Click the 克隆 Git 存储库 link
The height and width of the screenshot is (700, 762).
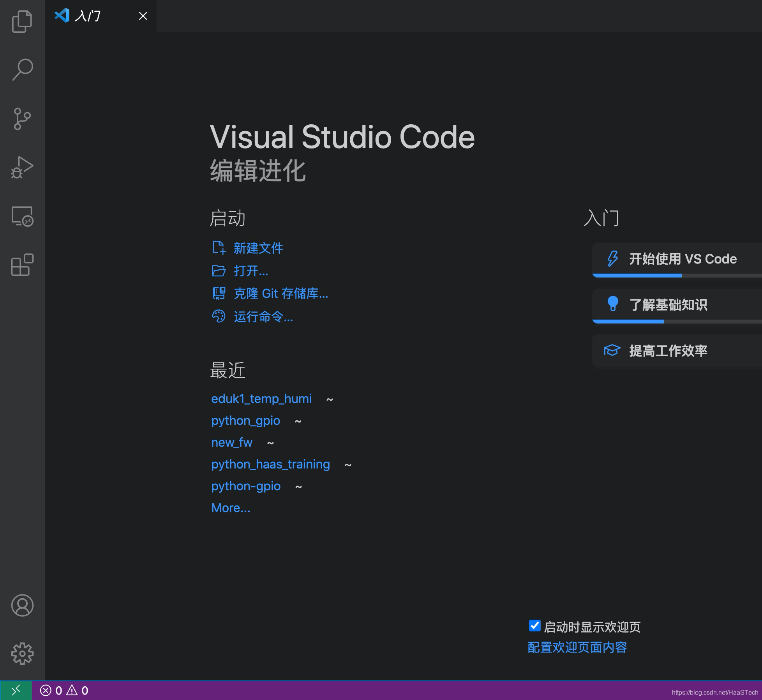point(280,293)
